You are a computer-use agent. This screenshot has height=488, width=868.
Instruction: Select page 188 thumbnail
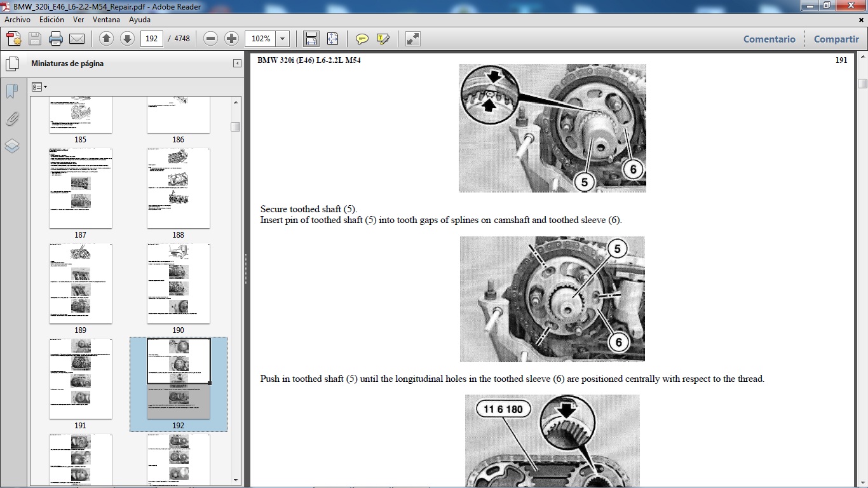pos(179,189)
